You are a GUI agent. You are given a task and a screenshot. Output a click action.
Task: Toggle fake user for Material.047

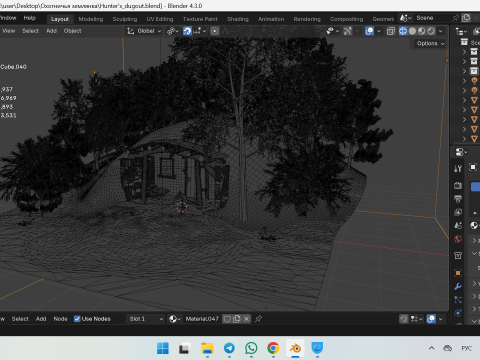click(x=227, y=319)
